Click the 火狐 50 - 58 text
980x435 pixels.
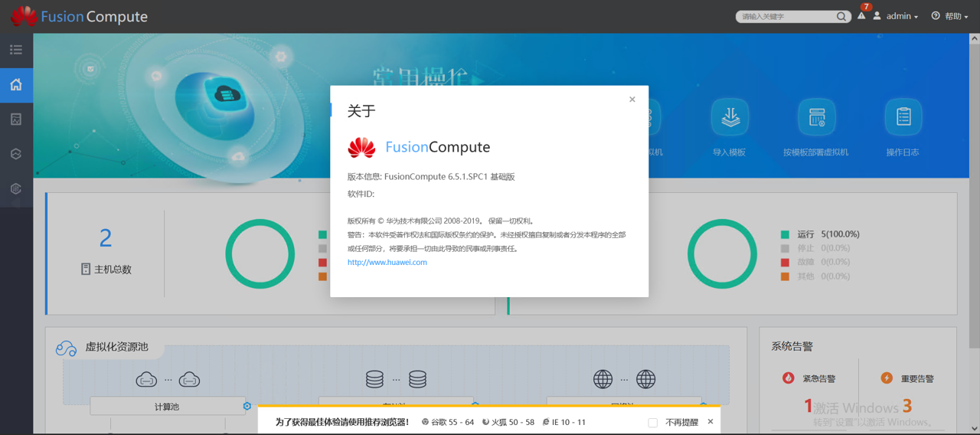pyautogui.click(x=513, y=422)
